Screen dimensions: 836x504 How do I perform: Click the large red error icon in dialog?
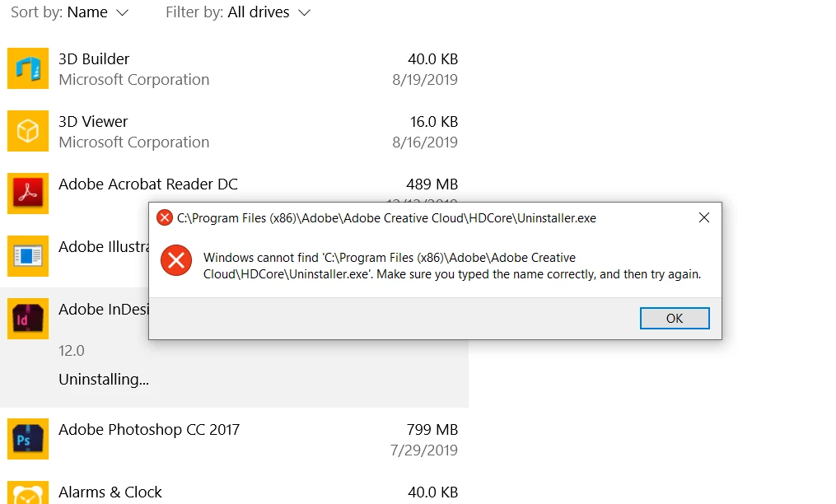(x=176, y=260)
